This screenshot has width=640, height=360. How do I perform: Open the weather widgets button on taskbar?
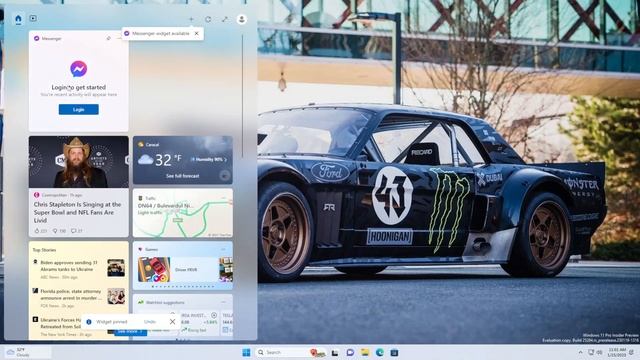pyautogui.click(x=27, y=352)
